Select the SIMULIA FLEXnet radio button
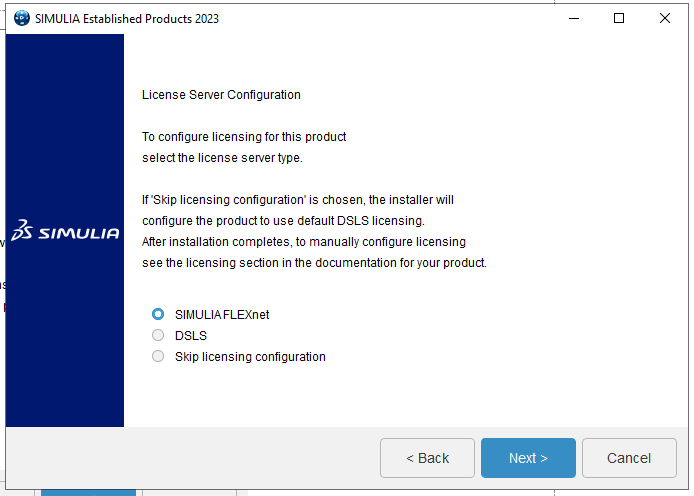The image size is (694, 496). [158, 314]
